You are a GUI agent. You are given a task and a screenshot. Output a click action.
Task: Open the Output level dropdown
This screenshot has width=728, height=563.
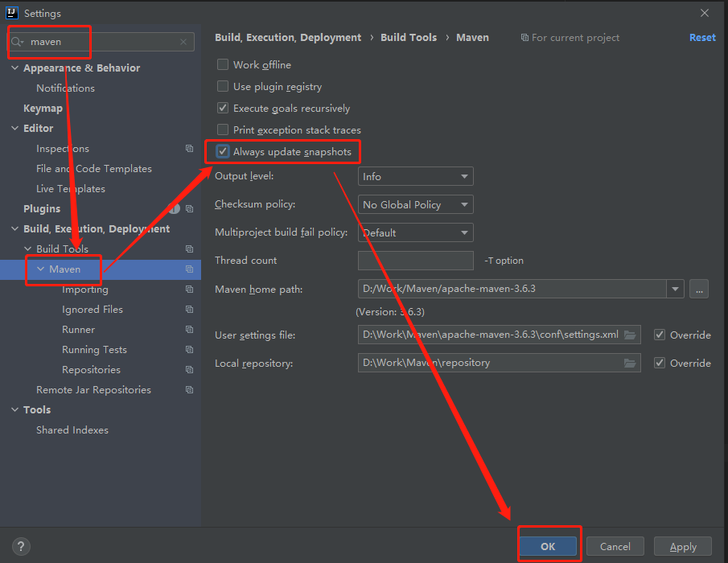pos(415,175)
